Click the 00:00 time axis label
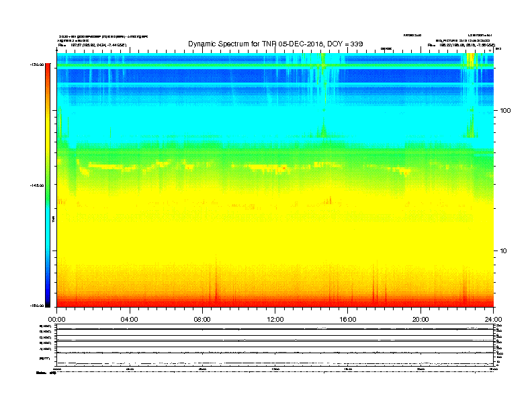 click(x=56, y=320)
